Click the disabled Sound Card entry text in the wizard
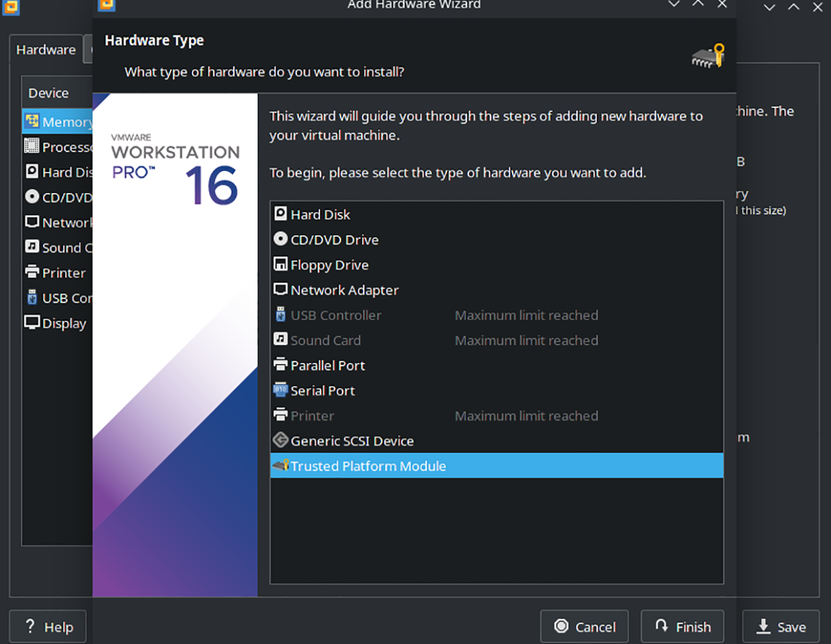The height and width of the screenshot is (644, 831). 325,340
